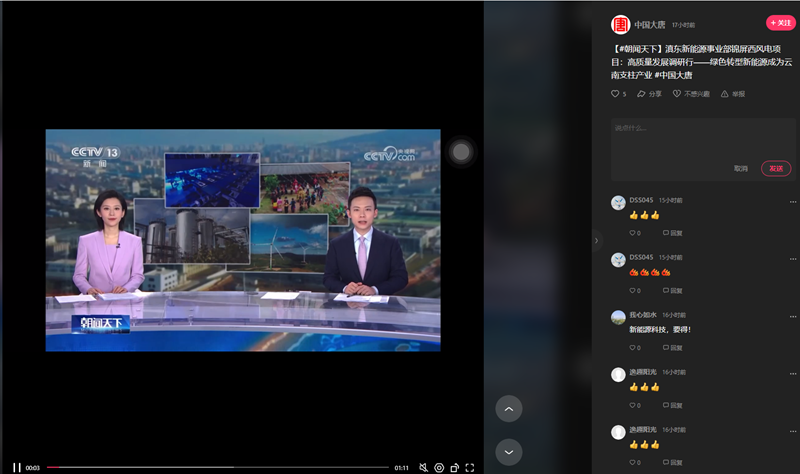Mark post as 不感兴趣

point(691,94)
